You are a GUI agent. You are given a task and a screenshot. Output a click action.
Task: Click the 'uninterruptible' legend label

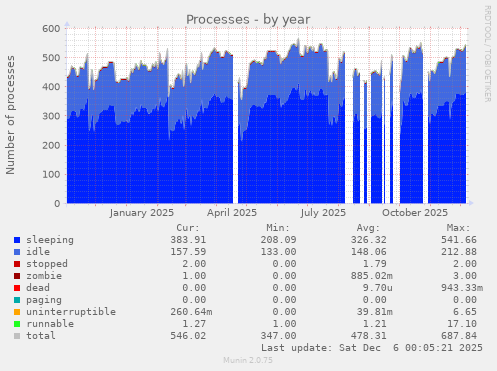click(x=71, y=312)
